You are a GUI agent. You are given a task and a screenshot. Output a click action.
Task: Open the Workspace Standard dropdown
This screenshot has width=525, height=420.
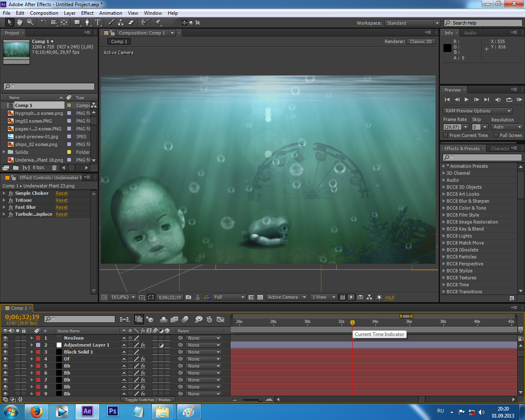tap(413, 23)
